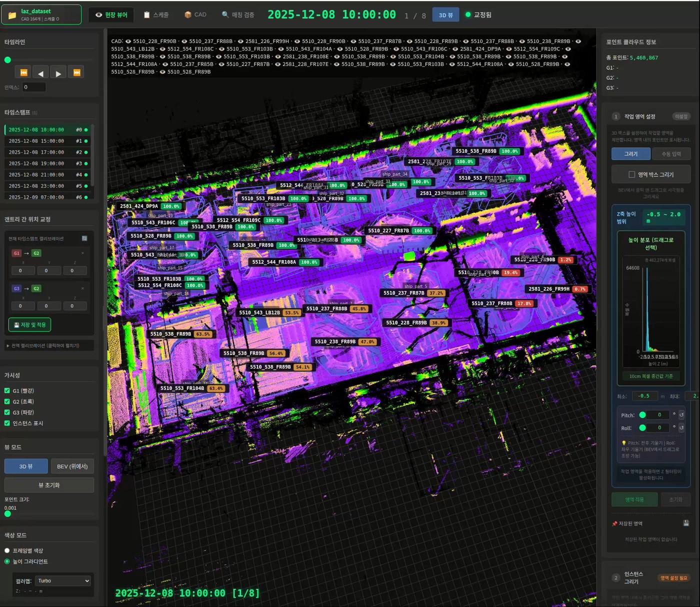The height and width of the screenshot is (607, 700).
Task: Open the laz_dataset folder selector
Action: click(x=41, y=14)
